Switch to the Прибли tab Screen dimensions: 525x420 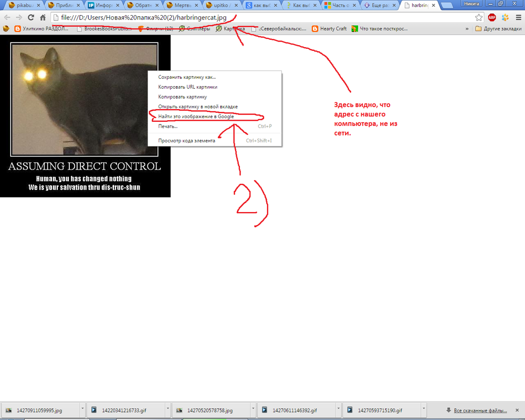(x=62, y=5)
